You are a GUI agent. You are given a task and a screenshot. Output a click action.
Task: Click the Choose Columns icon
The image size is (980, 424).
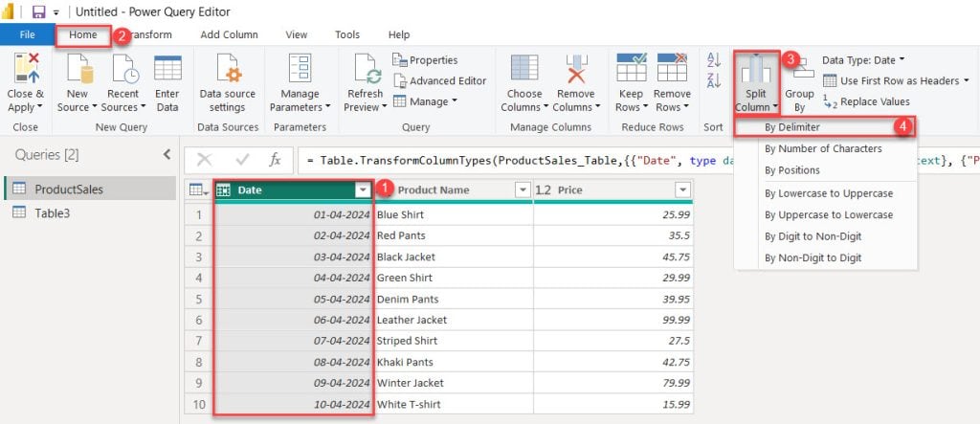click(x=524, y=68)
